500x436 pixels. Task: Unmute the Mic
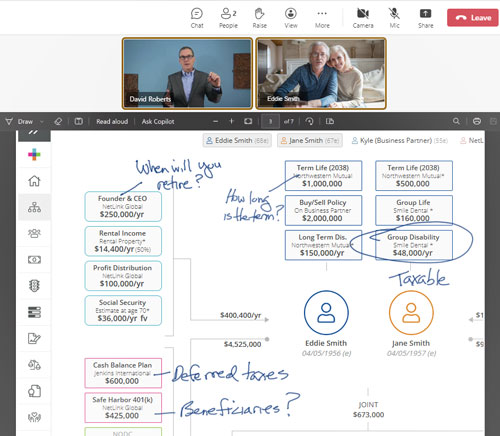click(x=394, y=18)
